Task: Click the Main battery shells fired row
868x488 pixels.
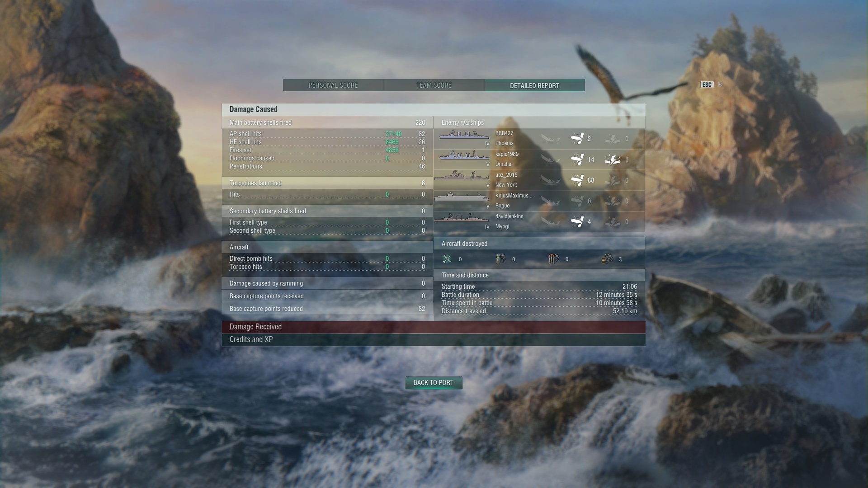Action: [x=327, y=122]
